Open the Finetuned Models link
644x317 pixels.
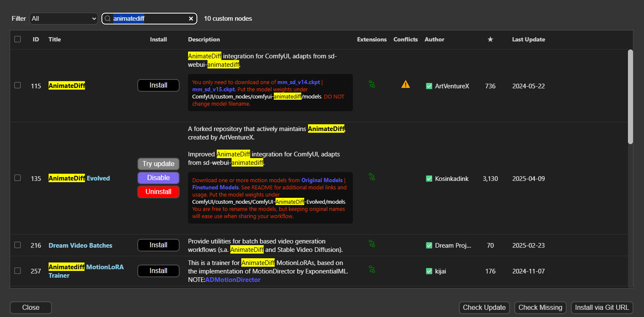[216, 187]
